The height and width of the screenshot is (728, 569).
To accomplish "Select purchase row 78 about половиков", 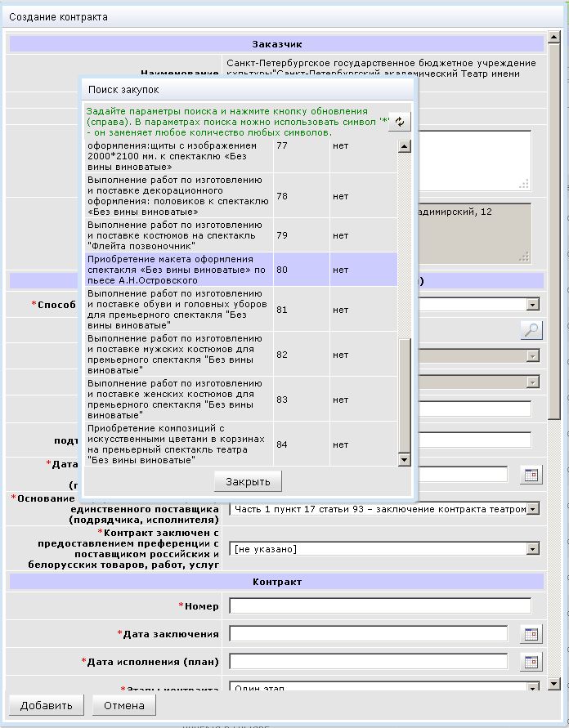I will pyautogui.click(x=241, y=196).
